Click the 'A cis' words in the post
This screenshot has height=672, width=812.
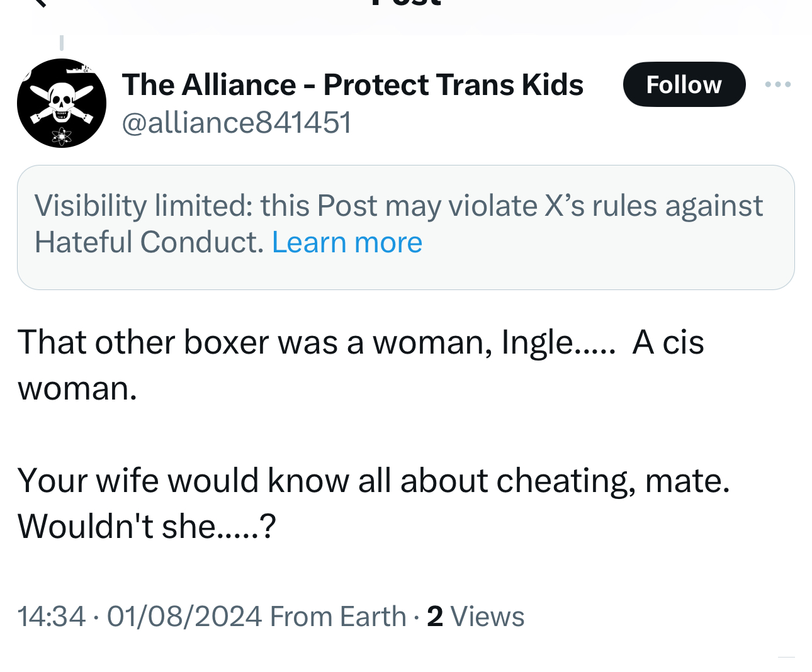point(668,343)
